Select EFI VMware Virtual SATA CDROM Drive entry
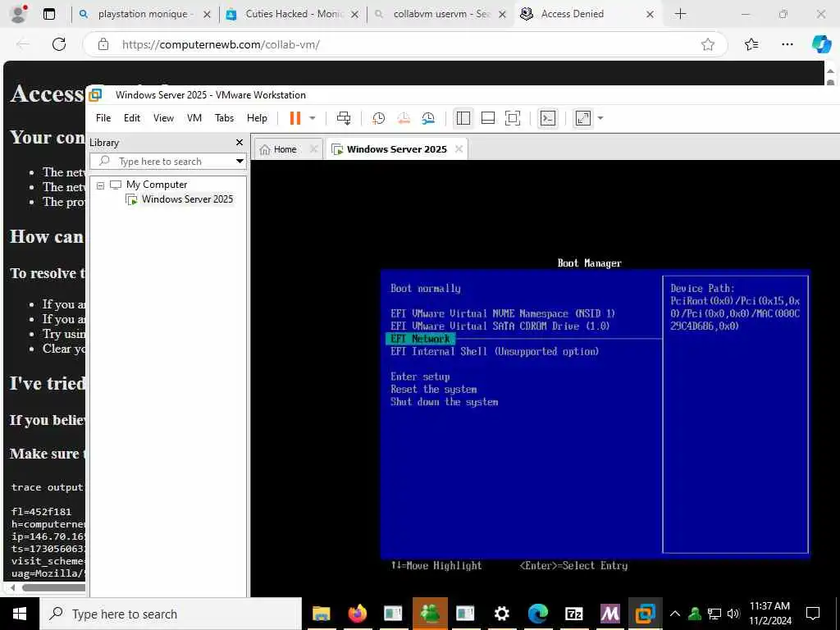 [x=500, y=326]
